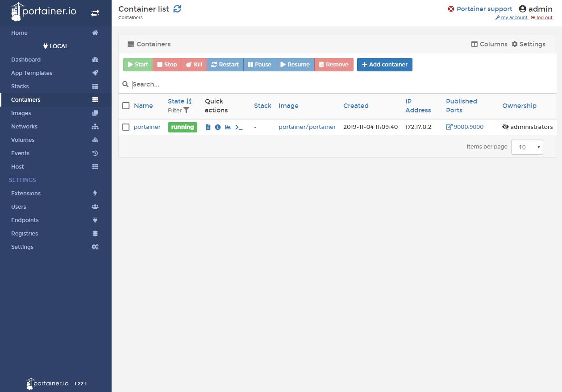Screen dimensions: 562x392
Task: Open stats chart quick action icon
Action: coord(228,127)
